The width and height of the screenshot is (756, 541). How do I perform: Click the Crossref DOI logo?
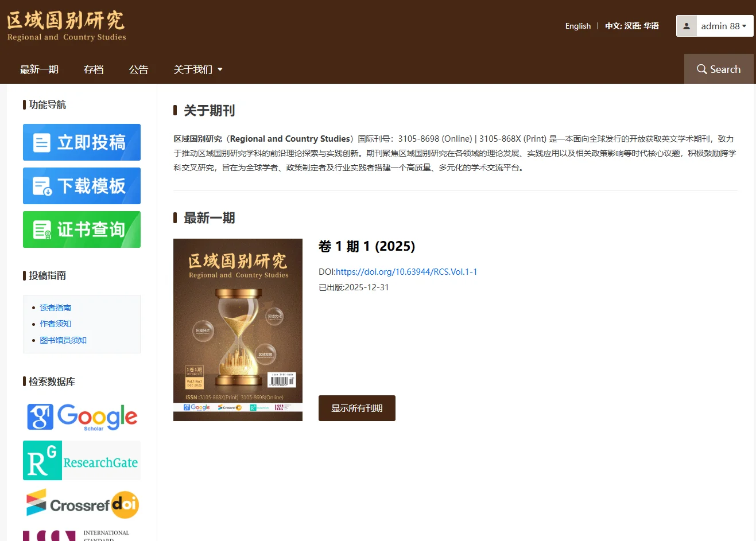pos(82,504)
